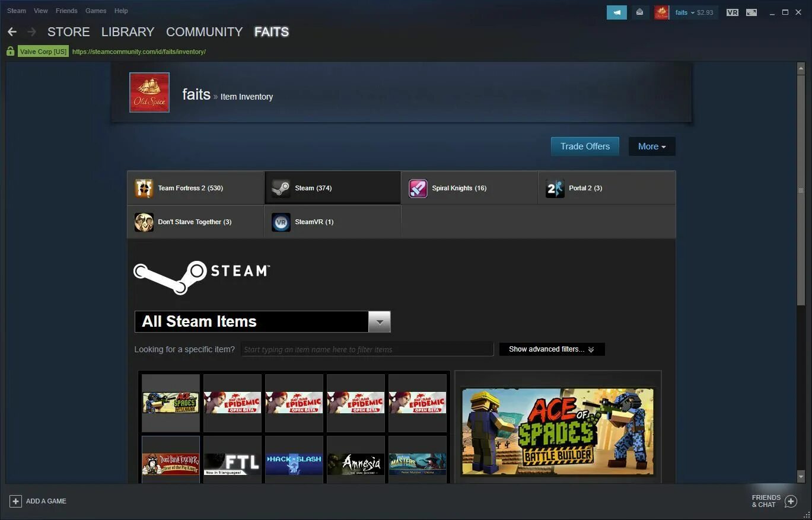Expand Show advanced filters

[552, 349]
